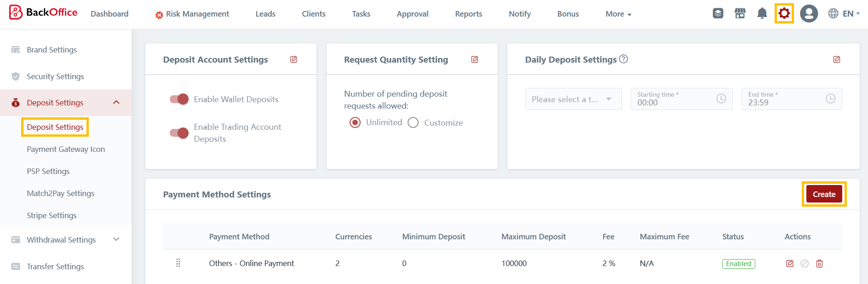Click edit icon for Request Quantity Setting
The width and height of the screenshot is (868, 284).
click(x=475, y=59)
